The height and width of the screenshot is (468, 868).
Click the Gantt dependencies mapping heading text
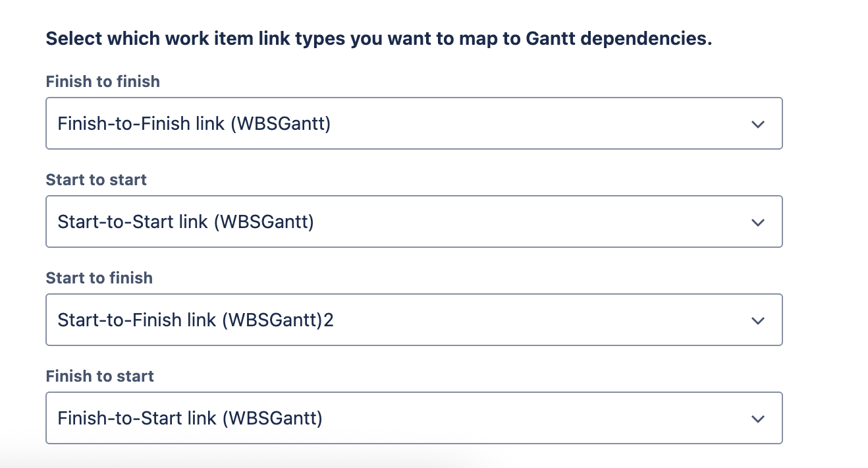379,39
